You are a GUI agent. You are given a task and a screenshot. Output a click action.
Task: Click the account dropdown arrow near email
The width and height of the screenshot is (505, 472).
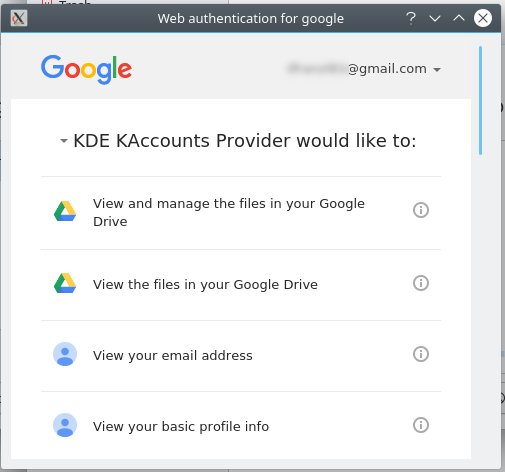coord(437,70)
